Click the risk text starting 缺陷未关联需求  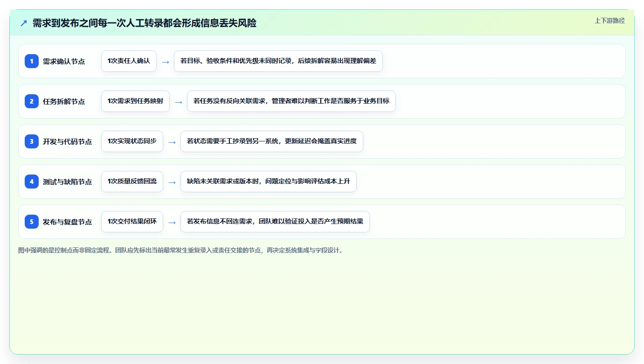(269, 182)
